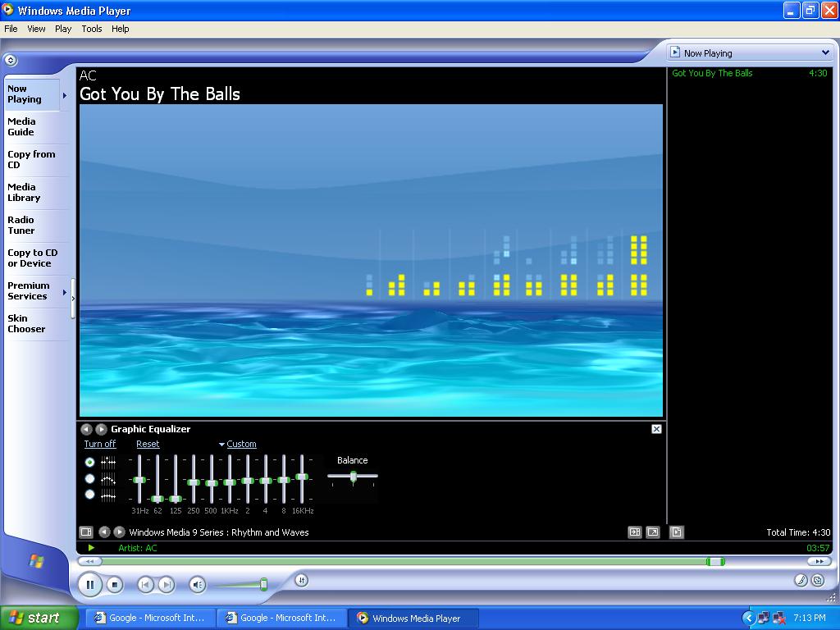840x630 pixels.
Task: Open the Play menu
Action: point(63,29)
